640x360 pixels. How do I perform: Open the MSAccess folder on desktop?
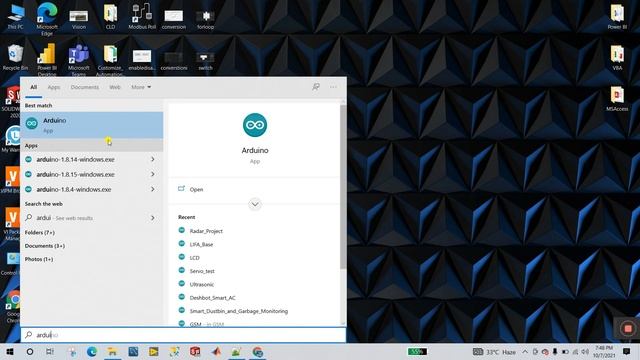[617, 99]
